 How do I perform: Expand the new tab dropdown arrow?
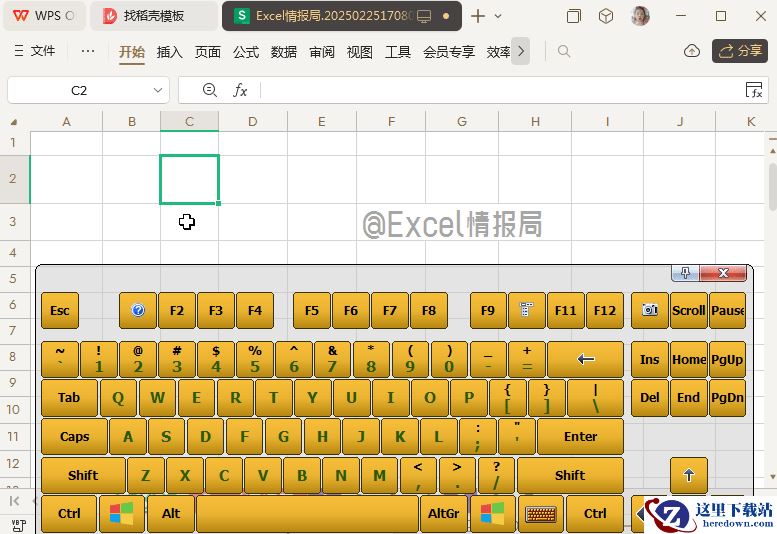[498, 16]
